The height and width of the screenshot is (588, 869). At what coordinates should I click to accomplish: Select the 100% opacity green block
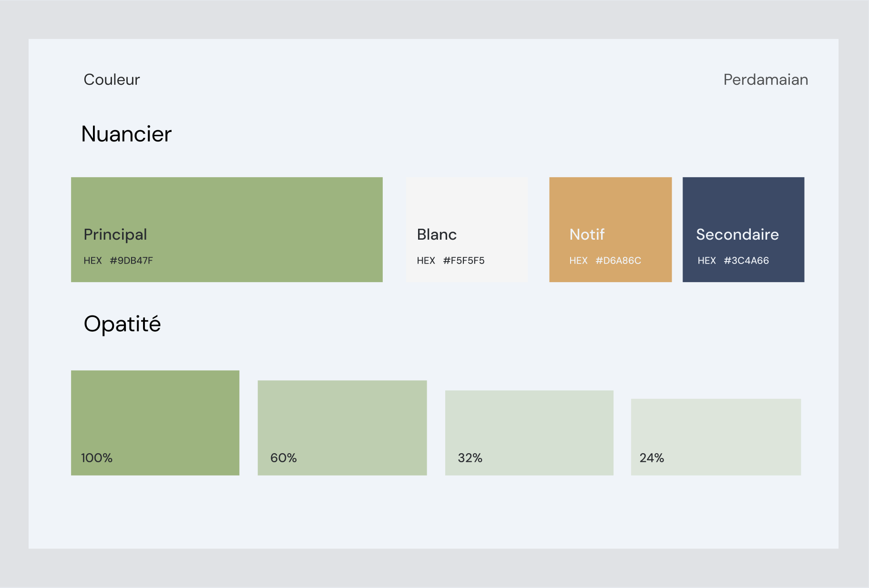[155, 423]
